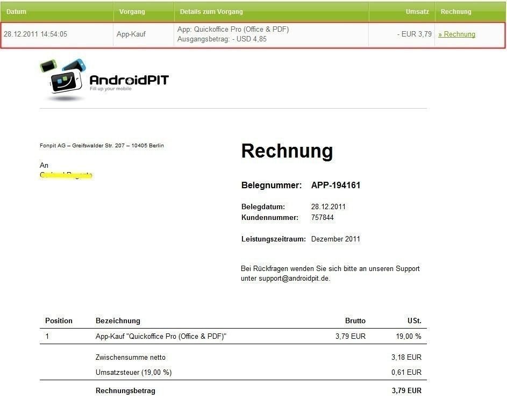Click the Bezeichnung column header

point(118,321)
